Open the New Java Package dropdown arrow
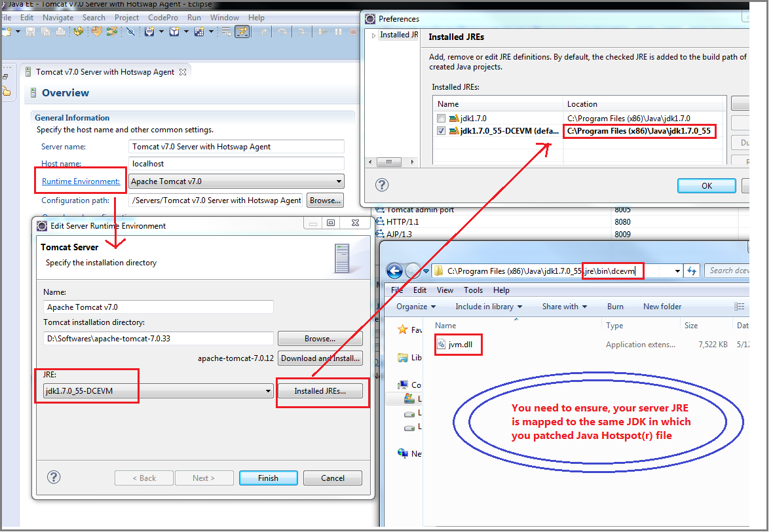 click(x=186, y=31)
